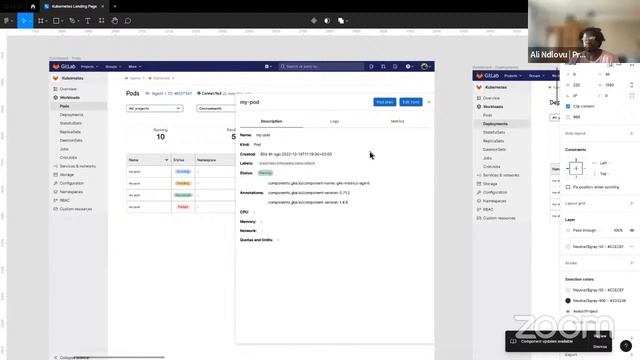640x360 pixels.
Task: Open the Figma main menu icon
Action: pos(7,20)
